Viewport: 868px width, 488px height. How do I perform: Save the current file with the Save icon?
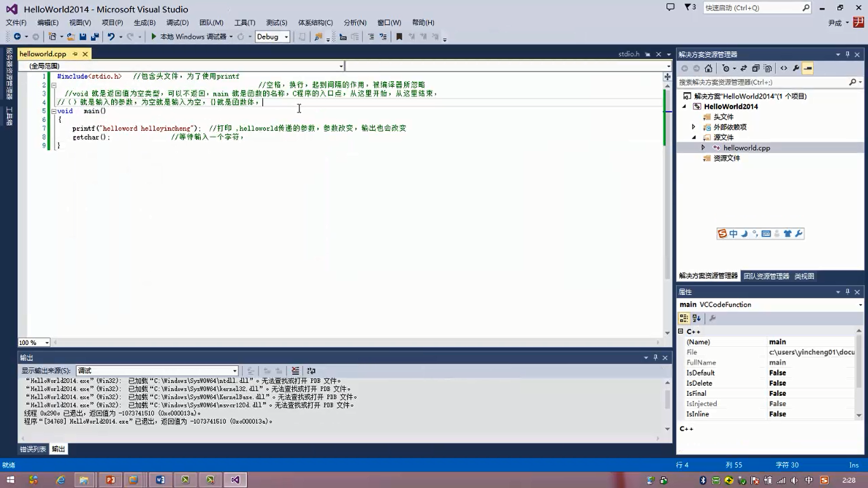pyautogui.click(x=83, y=37)
